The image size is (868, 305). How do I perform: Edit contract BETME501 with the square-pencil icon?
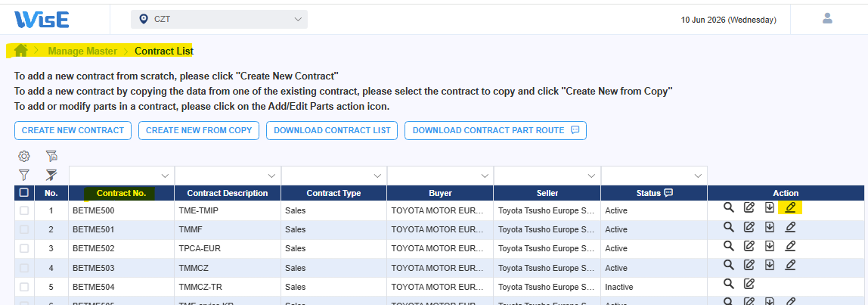[x=749, y=227]
